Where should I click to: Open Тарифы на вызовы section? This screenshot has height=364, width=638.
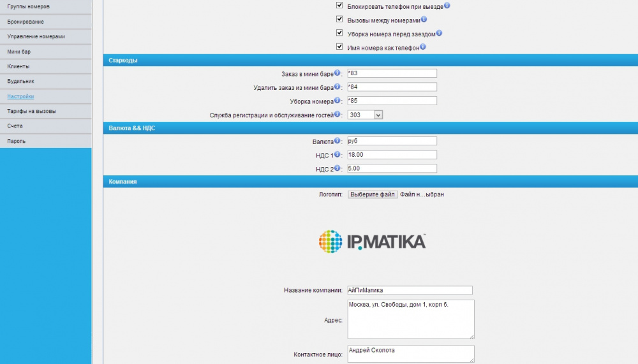(46, 111)
